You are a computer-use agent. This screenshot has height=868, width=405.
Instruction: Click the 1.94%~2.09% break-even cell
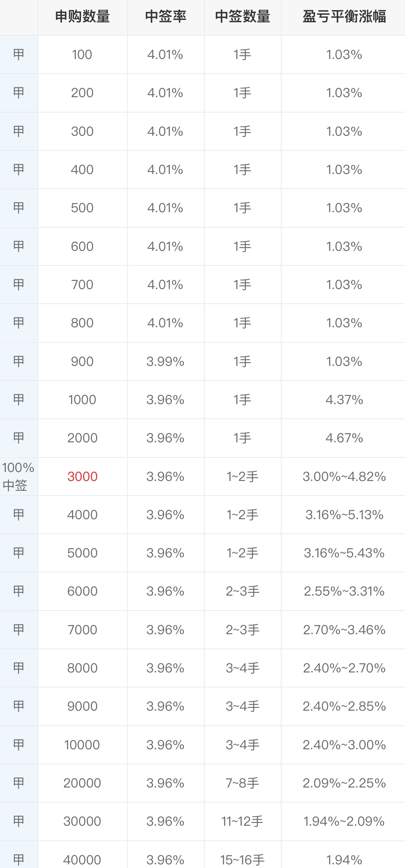pyautogui.click(x=344, y=821)
